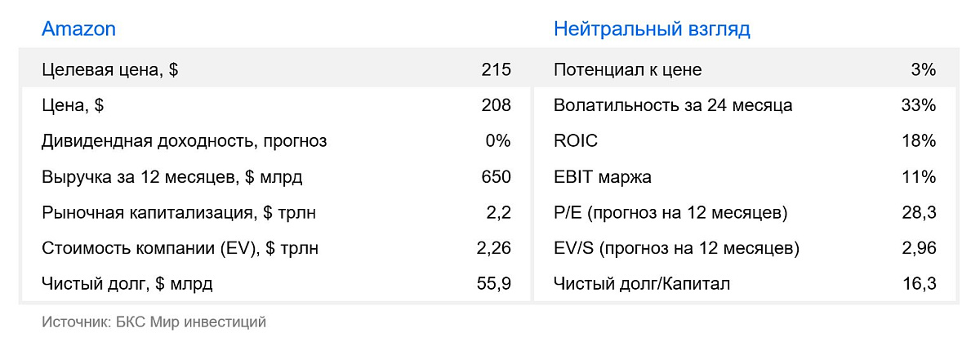980x346 pixels.
Task: Click EV value 2,26
Action: (x=493, y=248)
